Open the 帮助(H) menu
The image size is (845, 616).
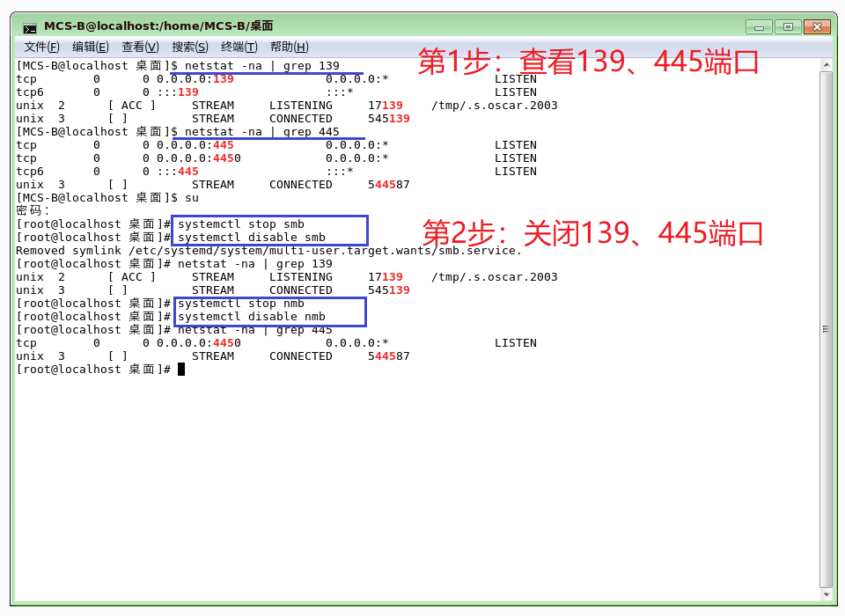(290, 47)
